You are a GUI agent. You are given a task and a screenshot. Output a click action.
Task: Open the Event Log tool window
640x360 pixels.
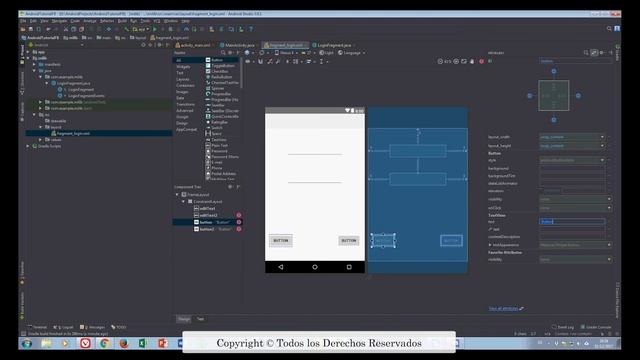(562, 327)
